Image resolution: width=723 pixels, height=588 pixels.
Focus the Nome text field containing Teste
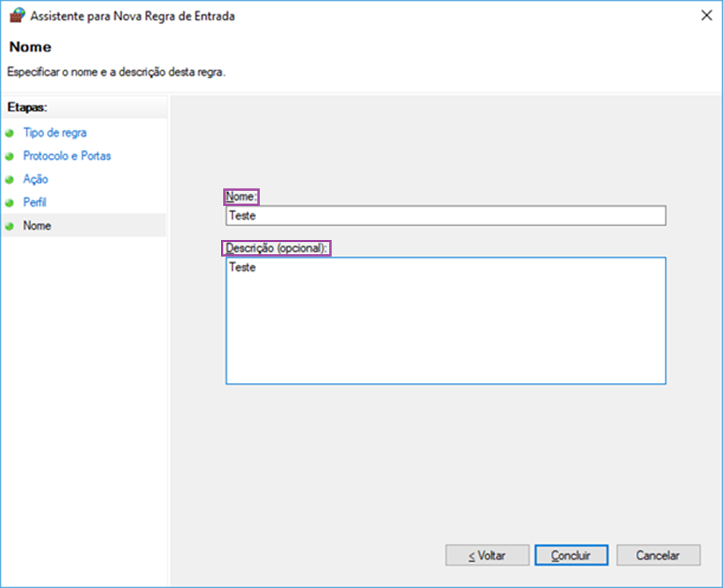(x=445, y=216)
